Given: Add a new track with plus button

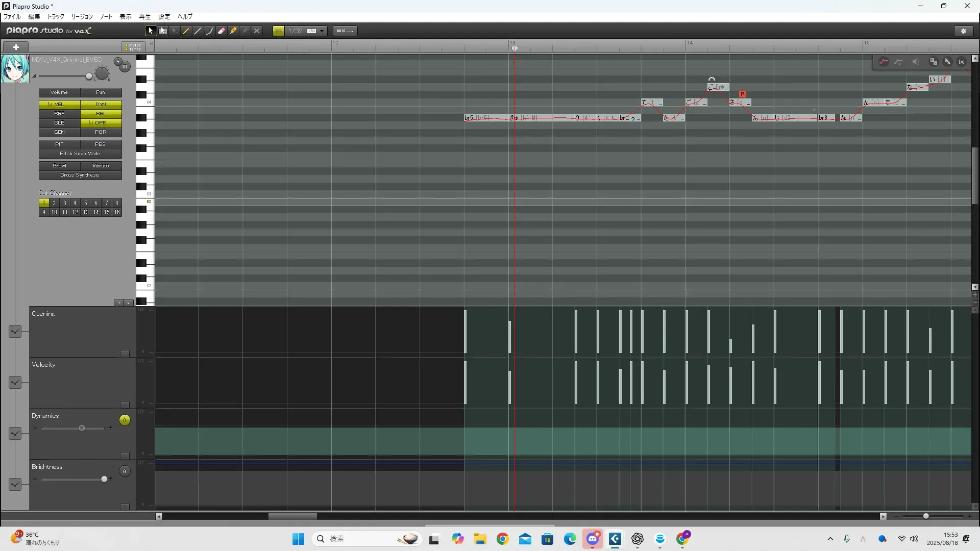Looking at the screenshot, I should (16, 47).
